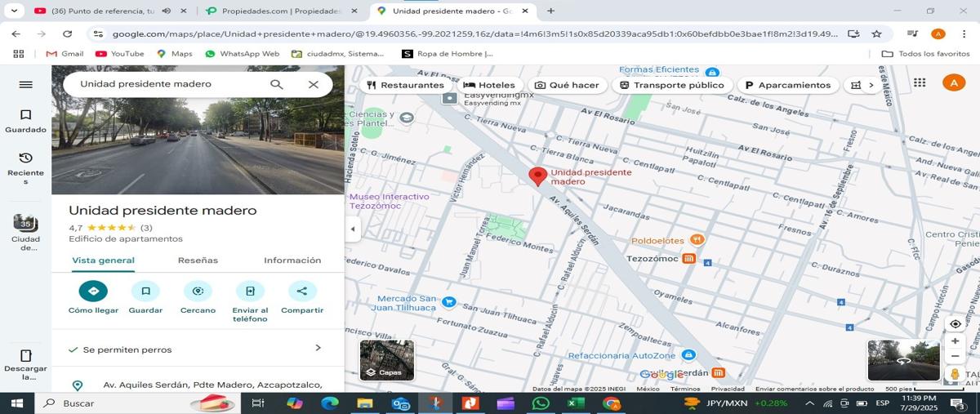Clear search with the X icon
980x414 pixels.
(x=314, y=84)
